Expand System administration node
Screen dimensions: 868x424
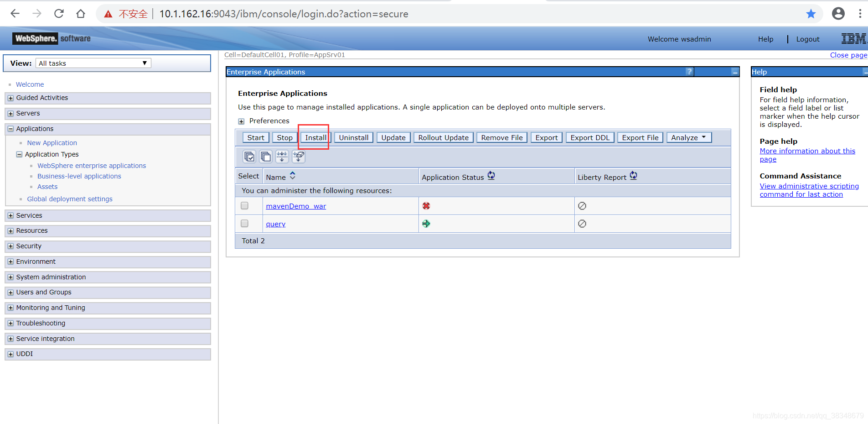[10, 277]
